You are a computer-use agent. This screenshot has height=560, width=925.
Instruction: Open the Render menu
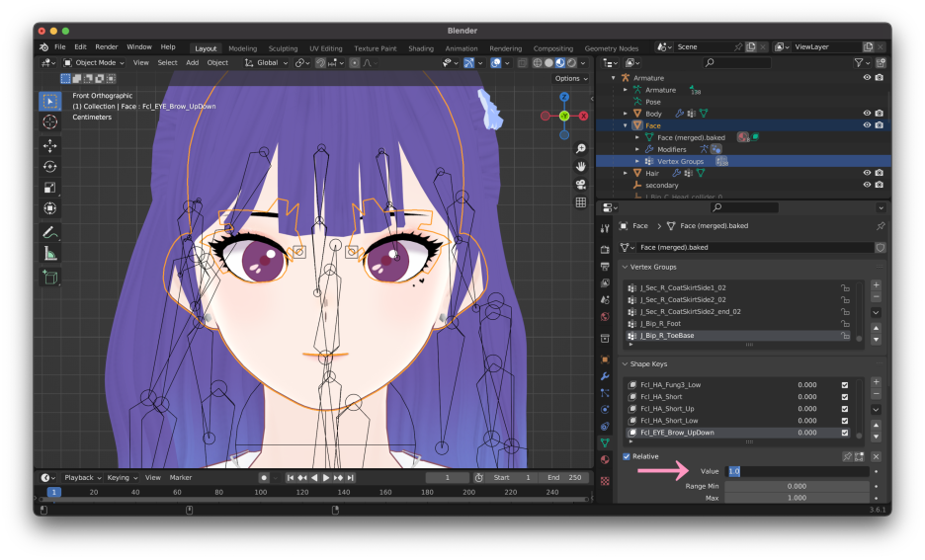click(x=107, y=46)
